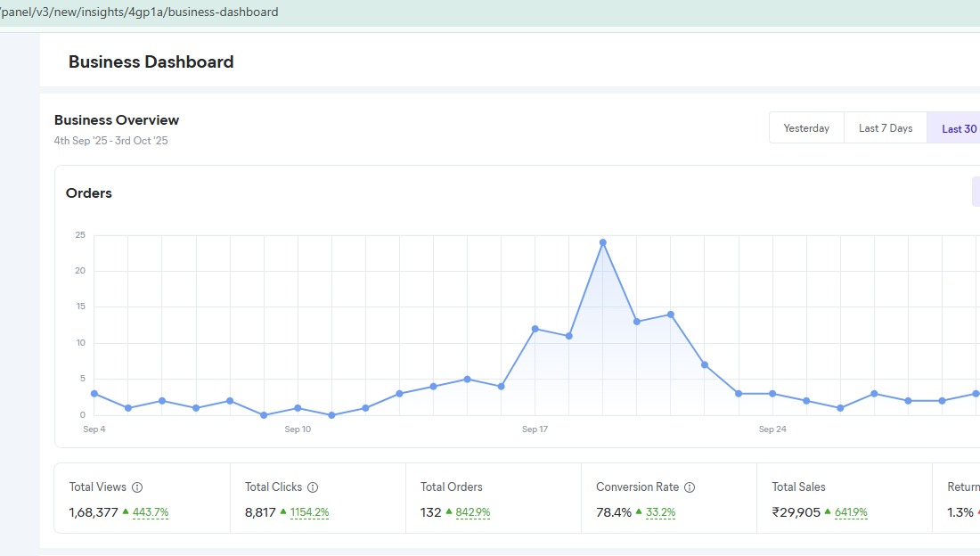The image size is (980, 556).
Task: Click the 842.9% Total Orders change
Action: (x=473, y=512)
